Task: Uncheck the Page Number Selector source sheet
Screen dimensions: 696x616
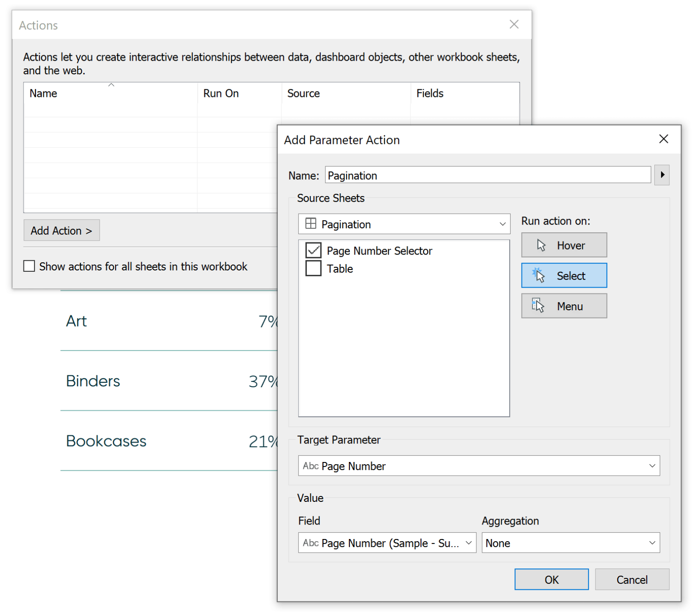Action: [x=313, y=250]
